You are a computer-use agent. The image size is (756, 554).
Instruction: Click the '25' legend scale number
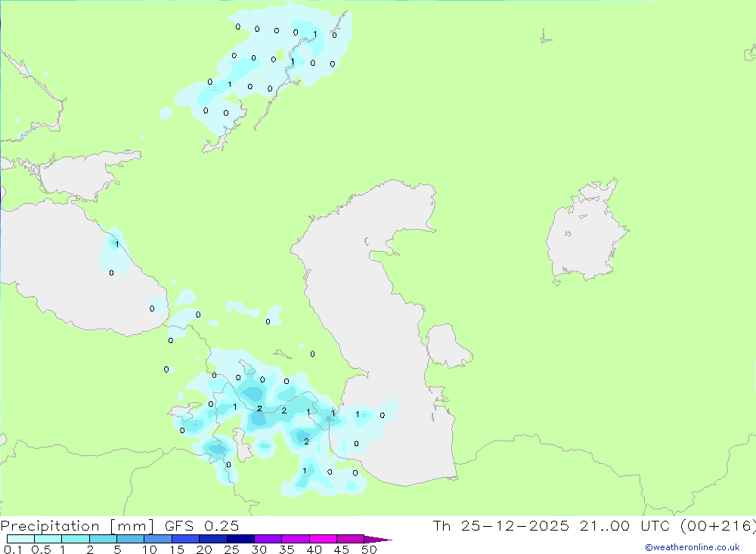point(232,549)
